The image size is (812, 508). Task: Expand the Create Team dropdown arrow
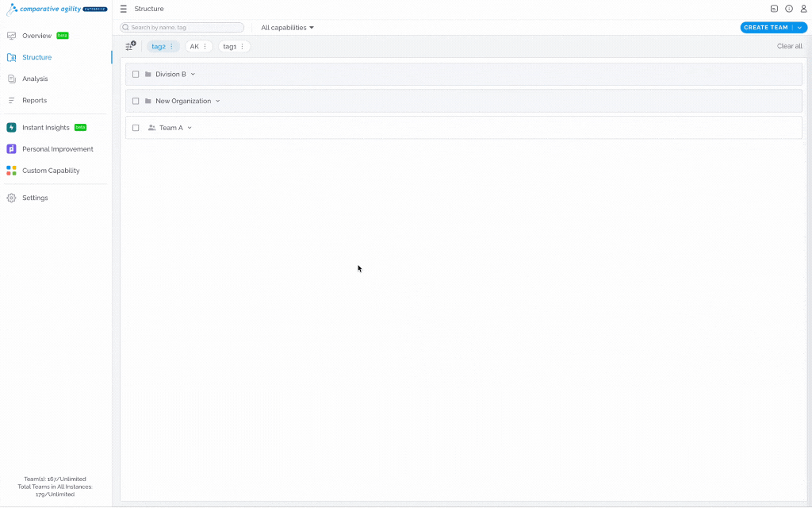tap(800, 28)
